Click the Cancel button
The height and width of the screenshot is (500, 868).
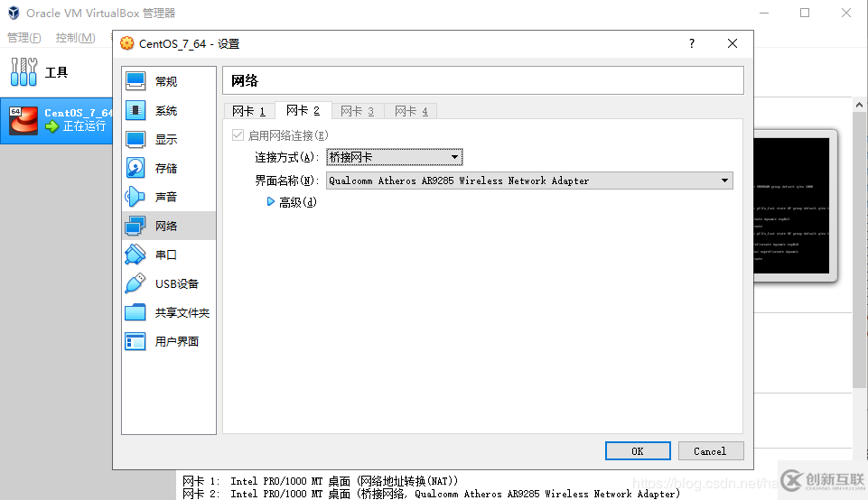click(710, 450)
